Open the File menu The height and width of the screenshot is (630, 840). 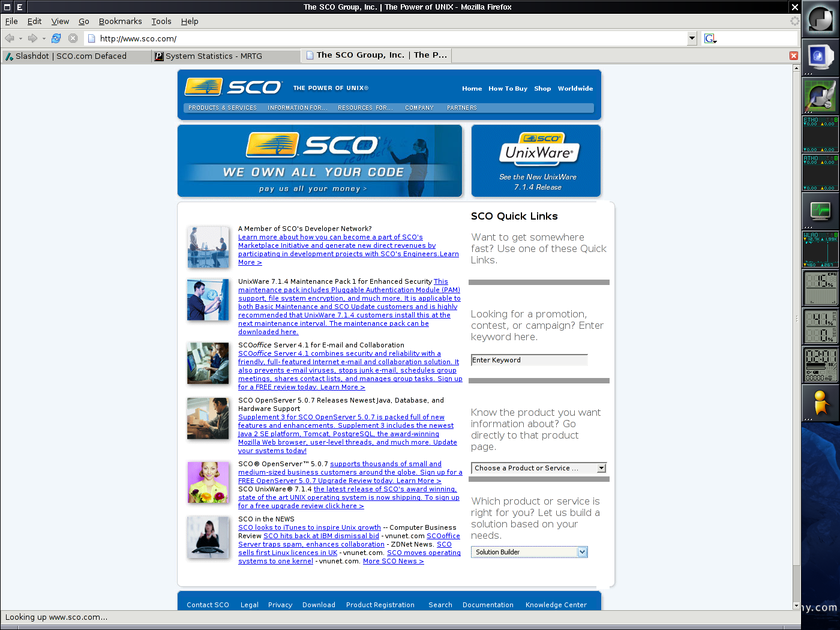(11, 21)
